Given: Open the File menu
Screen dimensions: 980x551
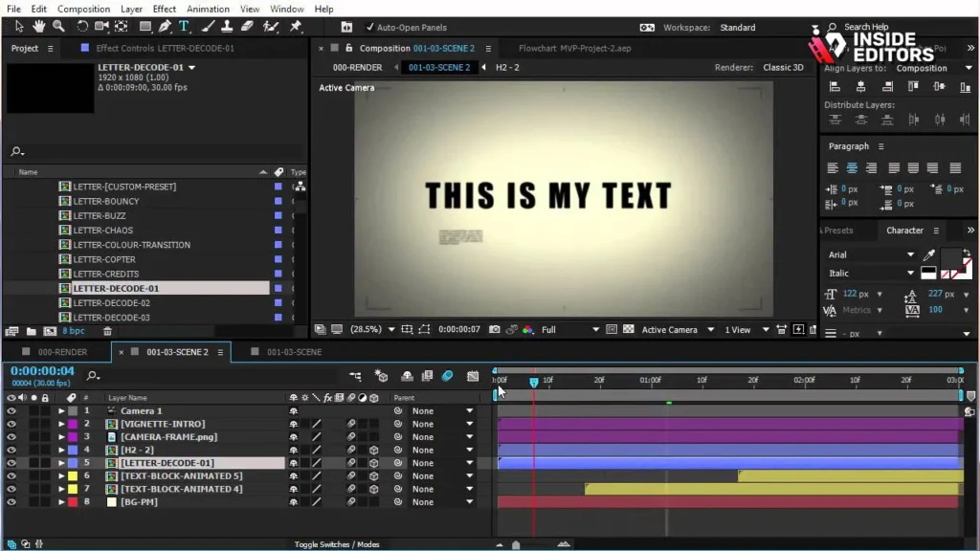Looking at the screenshot, I should [x=13, y=9].
